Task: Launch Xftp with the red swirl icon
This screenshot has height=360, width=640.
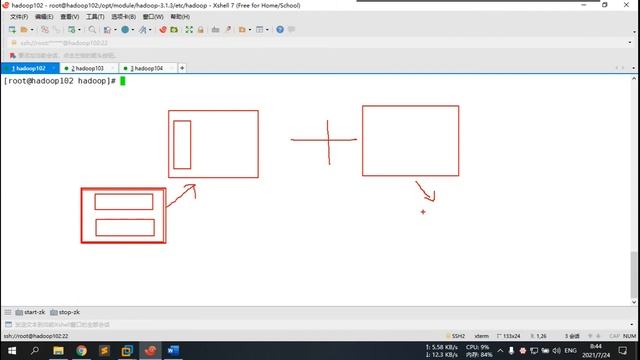Action: pyautogui.click(x=163, y=29)
